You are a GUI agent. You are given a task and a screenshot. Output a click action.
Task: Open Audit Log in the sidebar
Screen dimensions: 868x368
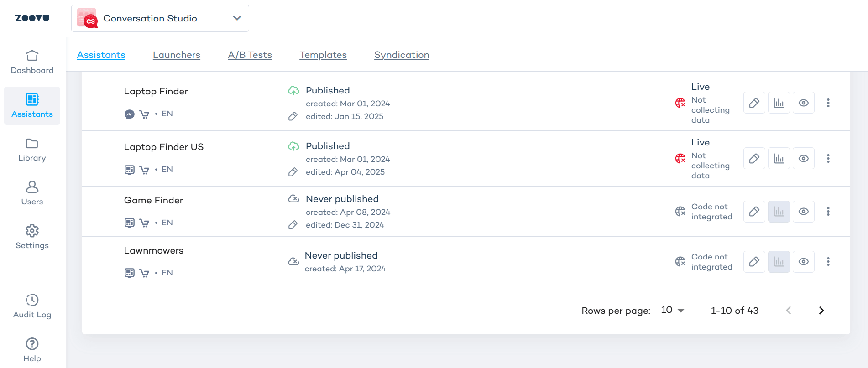pyautogui.click(x=32, y=306)
